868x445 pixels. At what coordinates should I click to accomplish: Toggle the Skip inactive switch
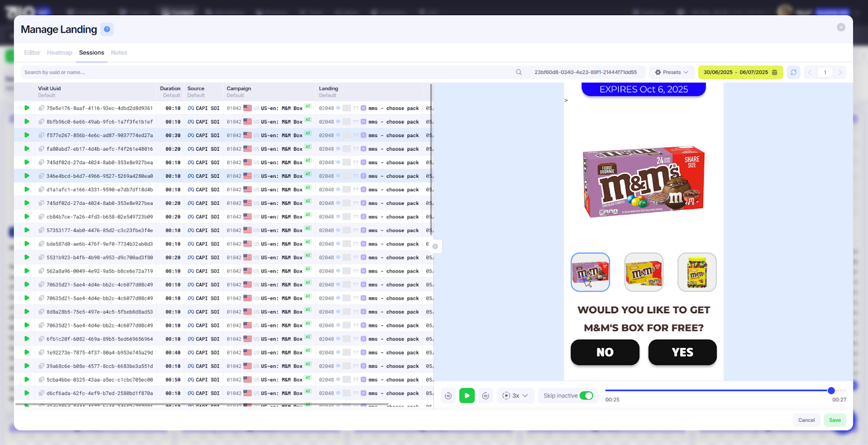[586, 396]
